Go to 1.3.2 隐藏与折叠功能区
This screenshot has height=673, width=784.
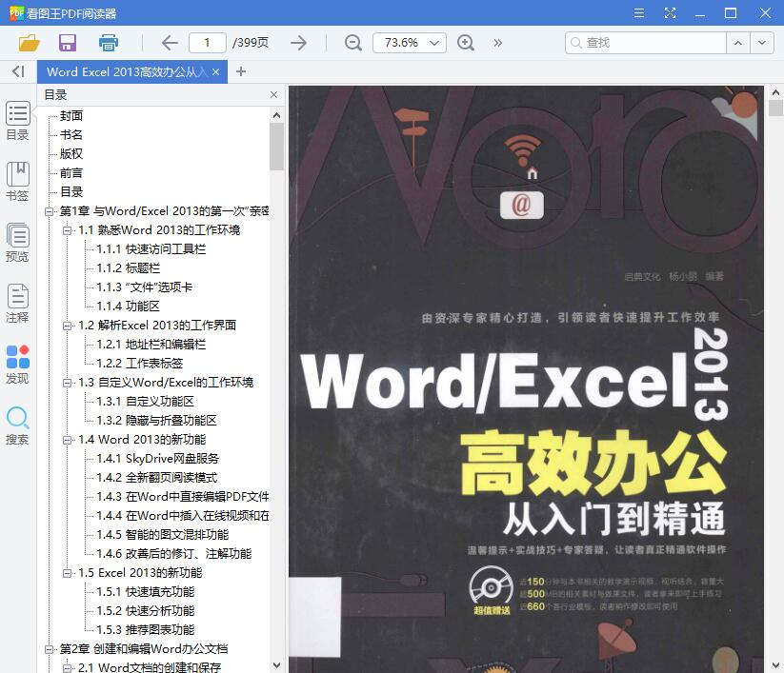156,421
